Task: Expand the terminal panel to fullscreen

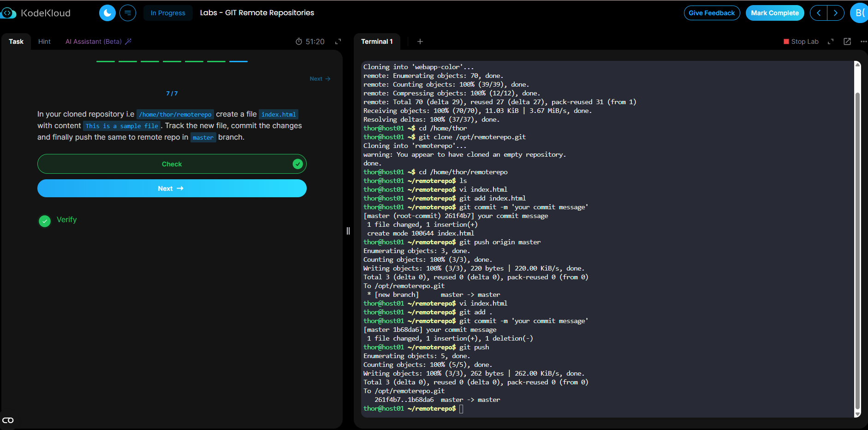Action: pyautogui.click(x=831, y=41)
